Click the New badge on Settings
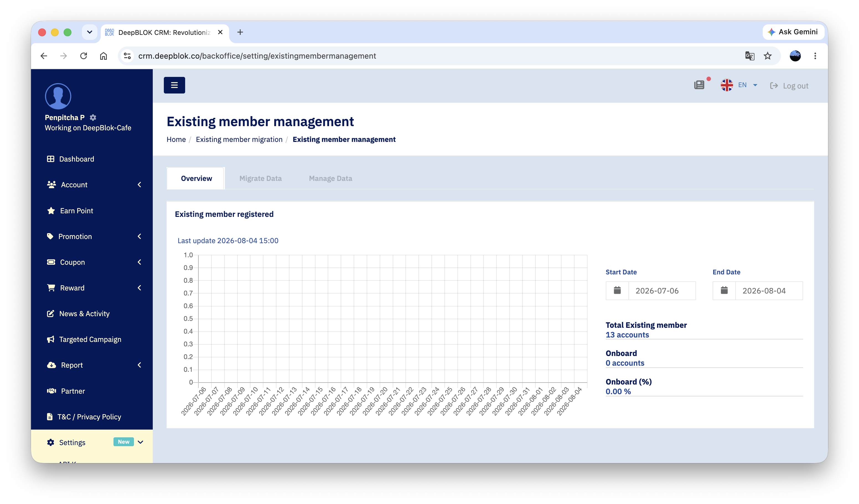 click(x=123, y=442)
